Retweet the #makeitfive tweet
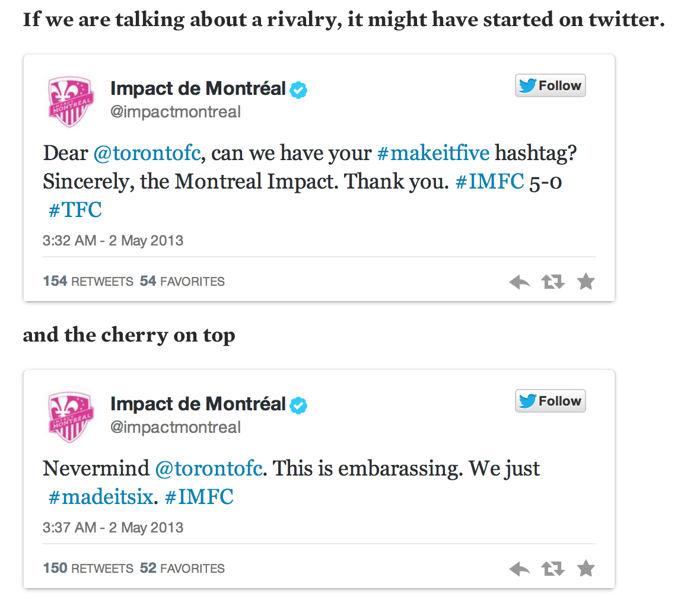The height and width of the screenshot is (606, 700). tap(553, 282)
